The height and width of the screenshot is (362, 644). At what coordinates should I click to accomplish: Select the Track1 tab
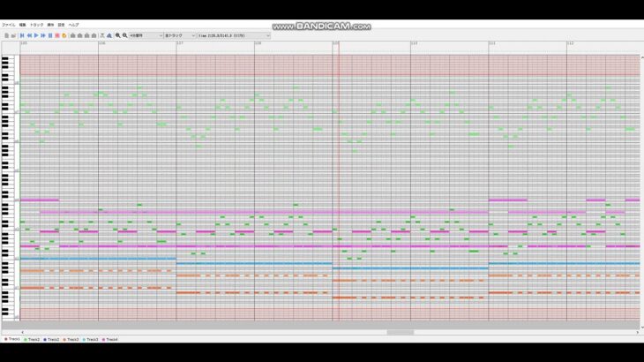click(12, 339)
